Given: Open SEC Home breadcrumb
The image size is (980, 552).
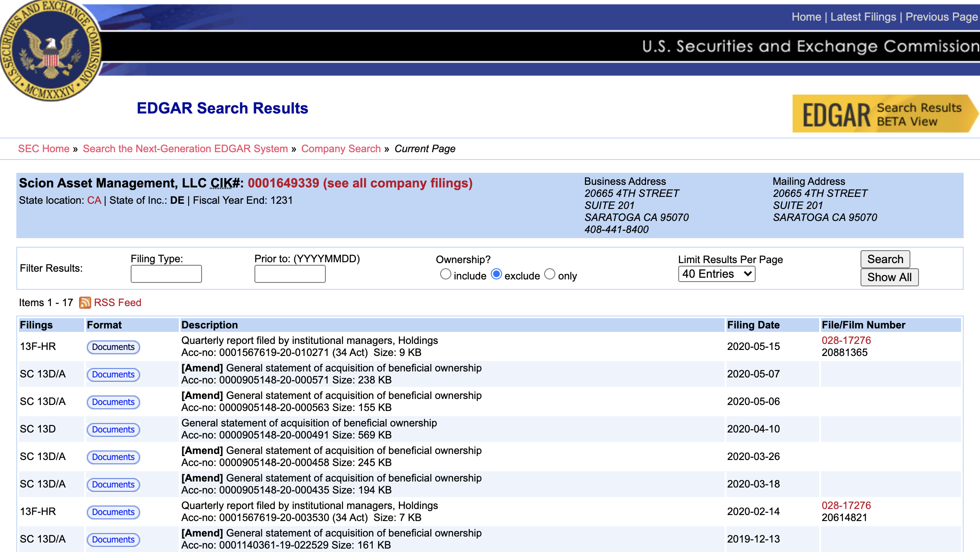Looking at the screenshot, I should [x=44, y=149].
